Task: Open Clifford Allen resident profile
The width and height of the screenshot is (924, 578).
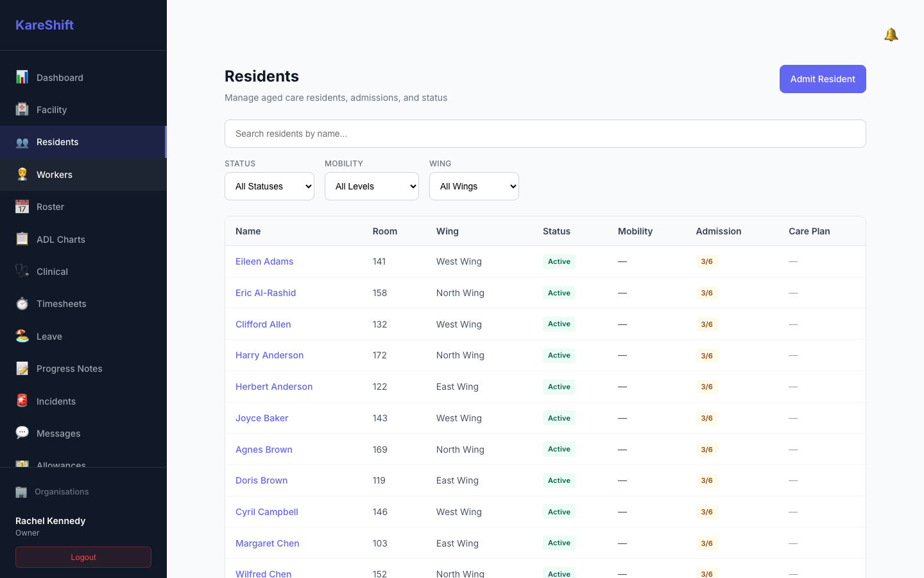Action: click(263, 324)
